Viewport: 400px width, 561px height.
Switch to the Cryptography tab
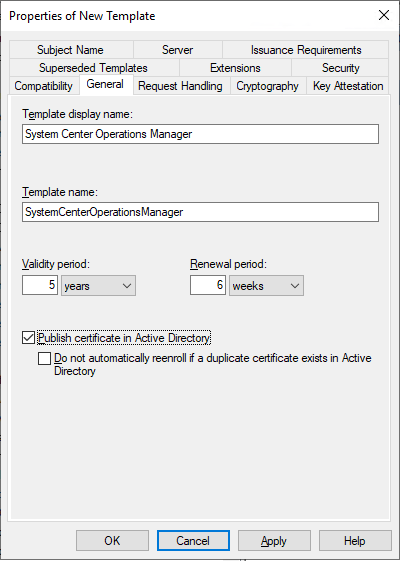pos(268,86)
